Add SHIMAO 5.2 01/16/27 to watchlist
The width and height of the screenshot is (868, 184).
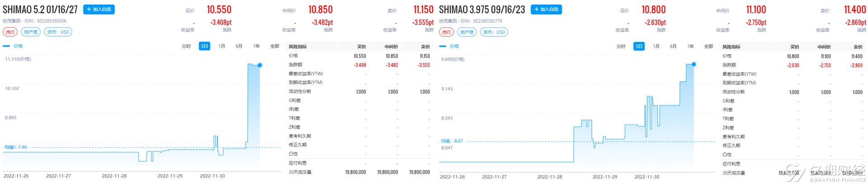(x=99, y=9)
